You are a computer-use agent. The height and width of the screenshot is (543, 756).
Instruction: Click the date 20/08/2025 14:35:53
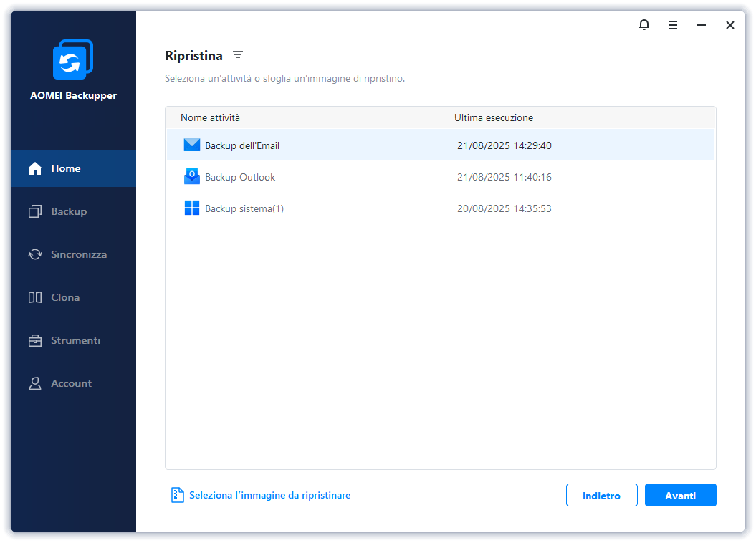pos(504,208)
